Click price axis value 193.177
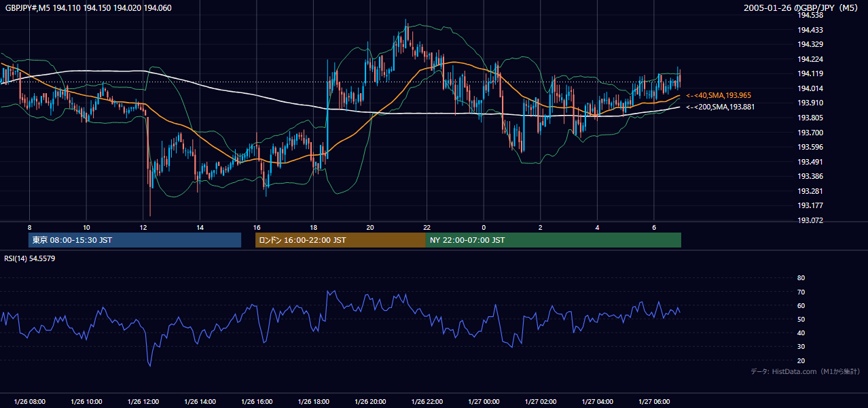Screen dimensions: 868x408 (810, 205)
